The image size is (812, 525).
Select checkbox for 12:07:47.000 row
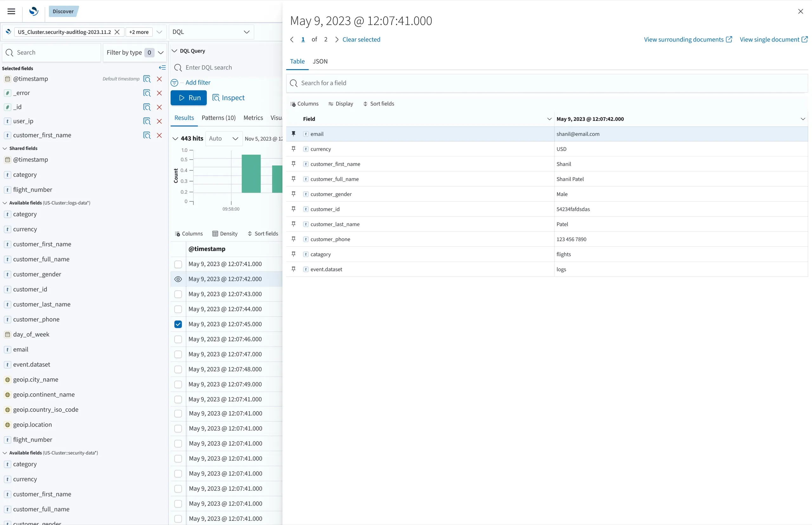coord(178,354)
